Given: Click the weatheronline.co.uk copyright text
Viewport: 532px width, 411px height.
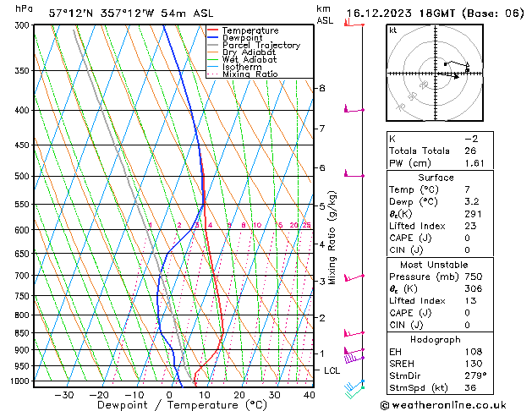Looking at the screenshot, I should pyautogui.click(x=443, y=405).
